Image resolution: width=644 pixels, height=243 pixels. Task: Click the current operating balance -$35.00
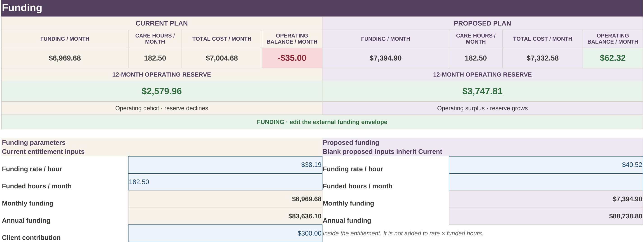click(x=292, y=58)
